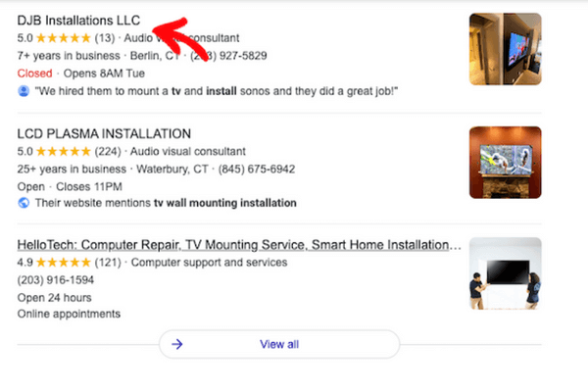Click the red Closed status text
This screenshot has height=392, width=588.
[x=34, y=73]
